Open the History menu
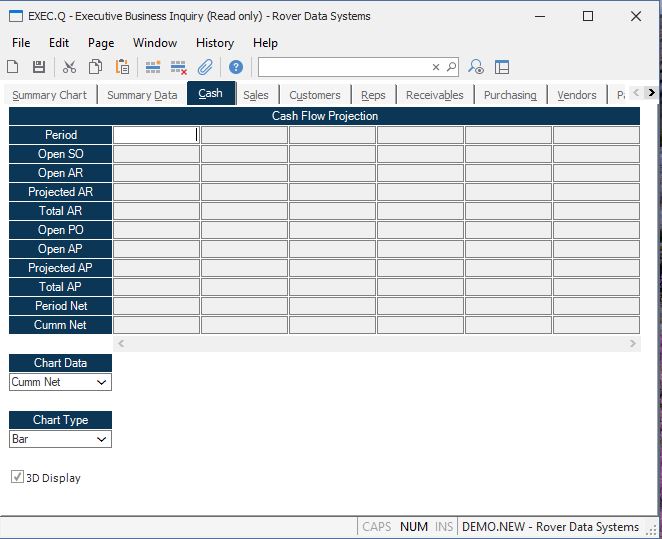662x539 pixels. tap(214, 43)
